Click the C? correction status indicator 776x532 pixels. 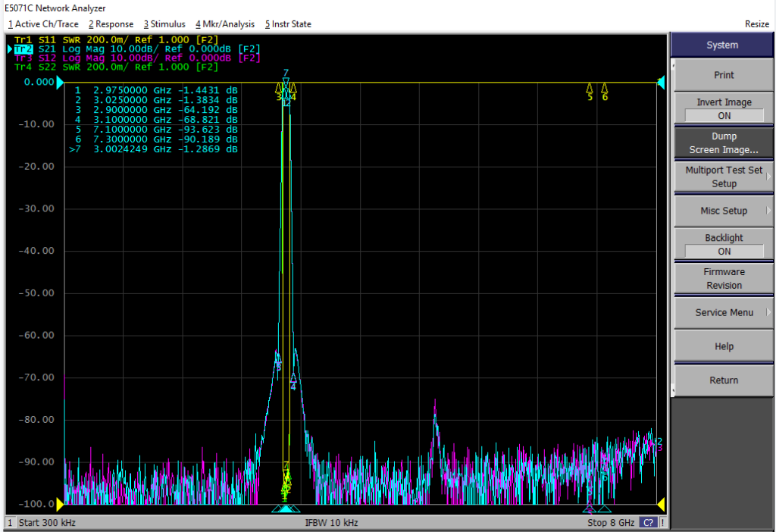pyautogui.click(x=648, y=523)
